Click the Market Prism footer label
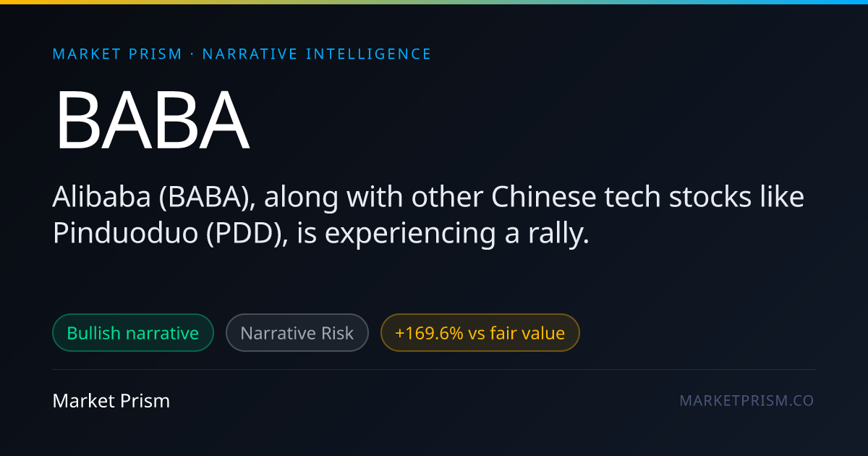The image size is (868, 456). pos(111,401)
